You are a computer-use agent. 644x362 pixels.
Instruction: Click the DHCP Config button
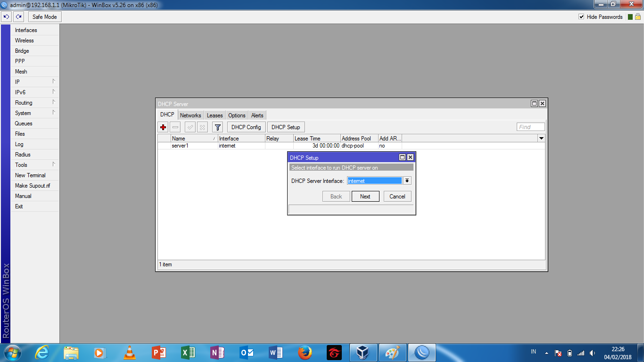(246, 127)
